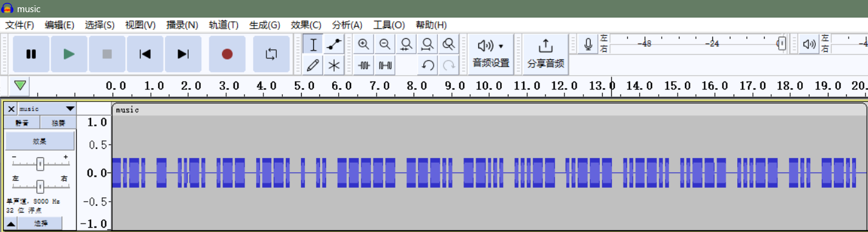868x232 pixels.
Task: Click the Zoom In magnifier
Action: click(x=364, y=44)
